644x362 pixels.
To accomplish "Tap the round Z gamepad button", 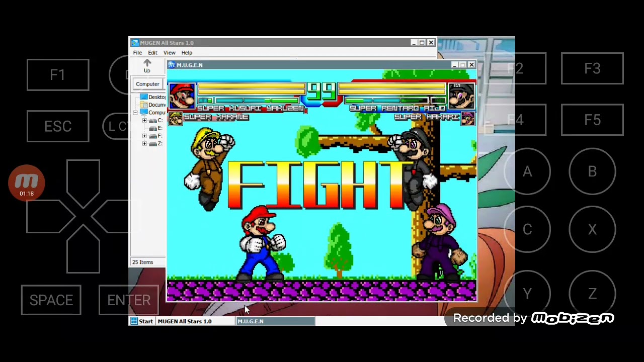I will (592, 294).
